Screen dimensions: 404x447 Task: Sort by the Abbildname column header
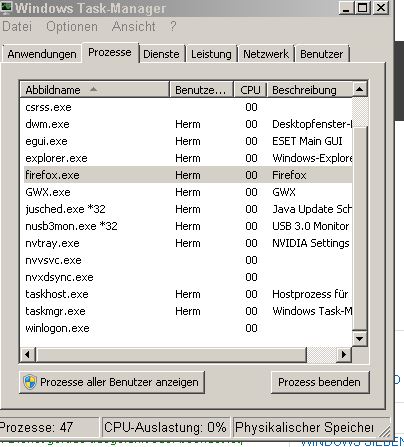pos(94,90)
